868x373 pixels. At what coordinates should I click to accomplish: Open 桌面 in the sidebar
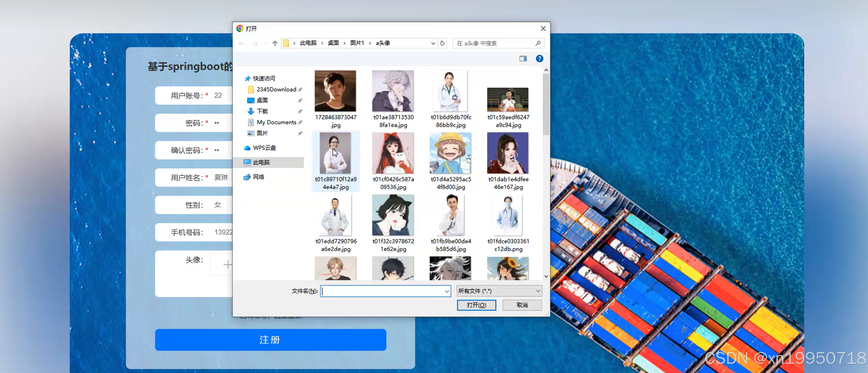[x=262, y=100]
